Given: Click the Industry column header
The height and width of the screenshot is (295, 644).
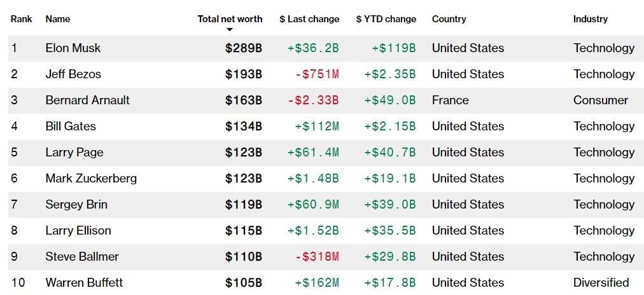Looking at the screenshot, I should 590,19.
